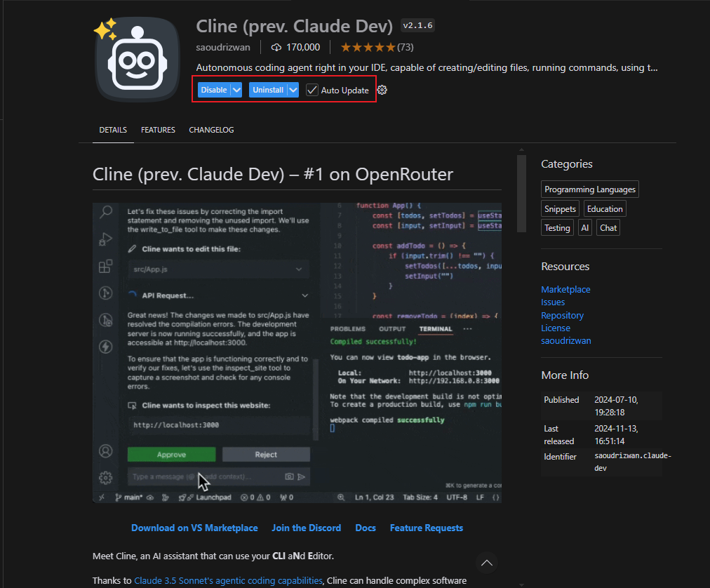Open the CHANGELOG tab
This screenshot has width=710, height=588.
click(211, 130)
